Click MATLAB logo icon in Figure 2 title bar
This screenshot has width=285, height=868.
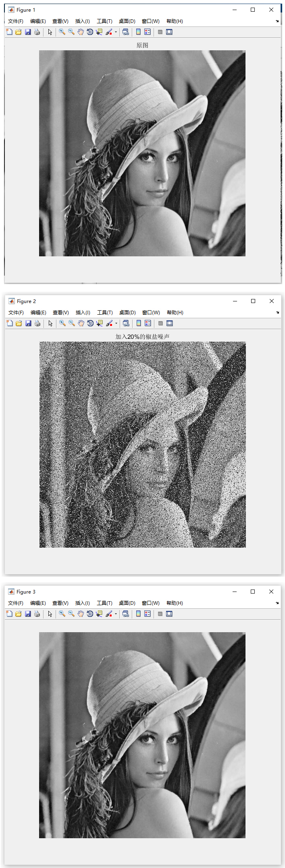[x=12, y=301]
